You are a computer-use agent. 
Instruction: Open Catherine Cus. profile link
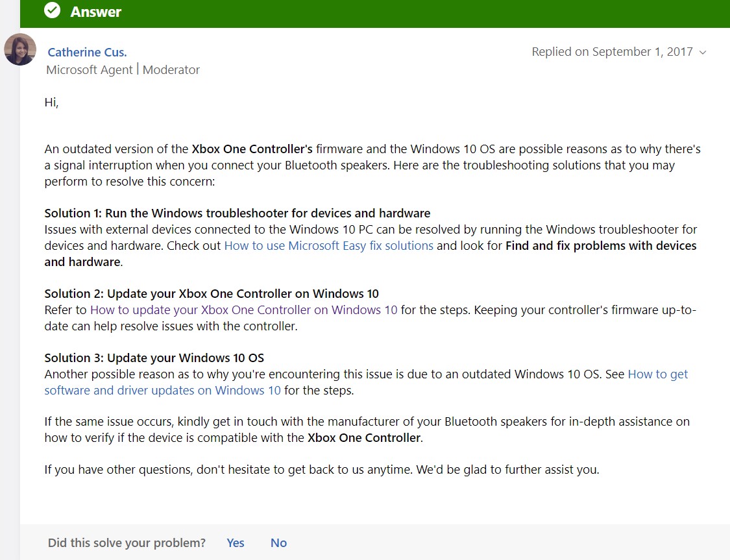click(87, 52)
